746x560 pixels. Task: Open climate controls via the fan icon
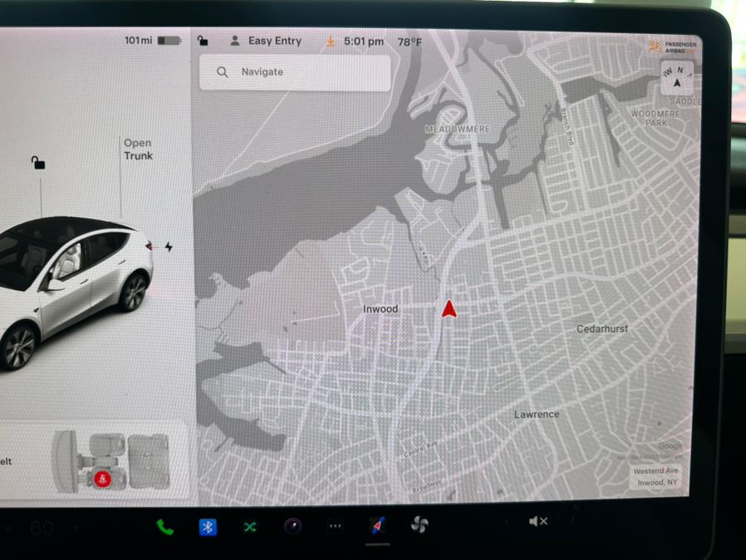[420, 524]
